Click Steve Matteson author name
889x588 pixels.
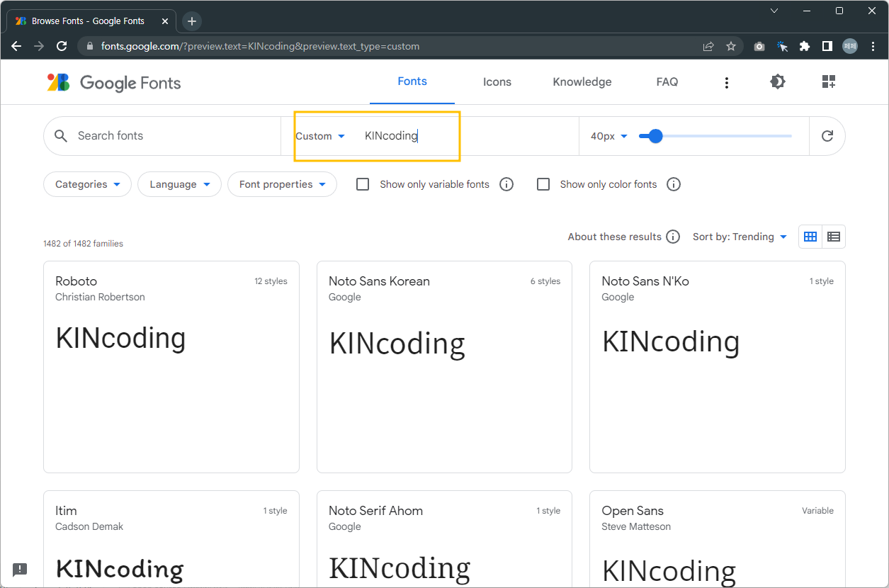coord(636,526)
